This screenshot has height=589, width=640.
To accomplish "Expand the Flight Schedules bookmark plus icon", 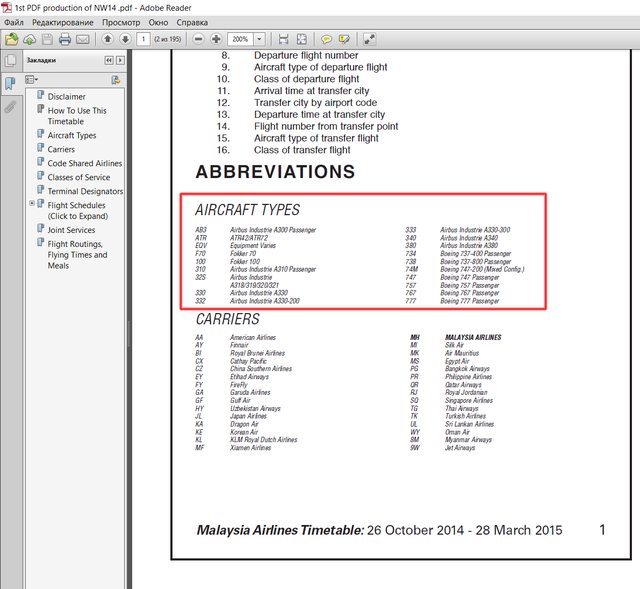I will point(32,203).
